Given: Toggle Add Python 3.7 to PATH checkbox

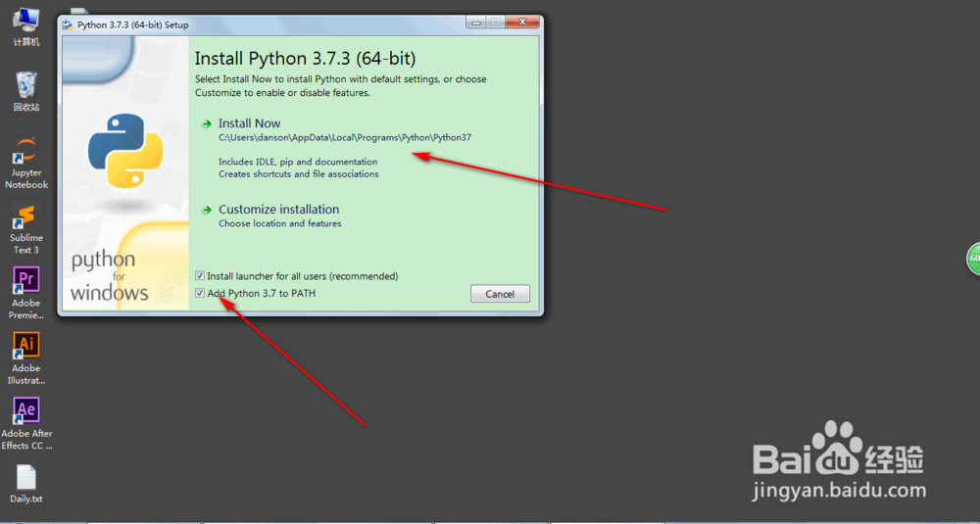Looking at the screenshot, I should 200,294.
